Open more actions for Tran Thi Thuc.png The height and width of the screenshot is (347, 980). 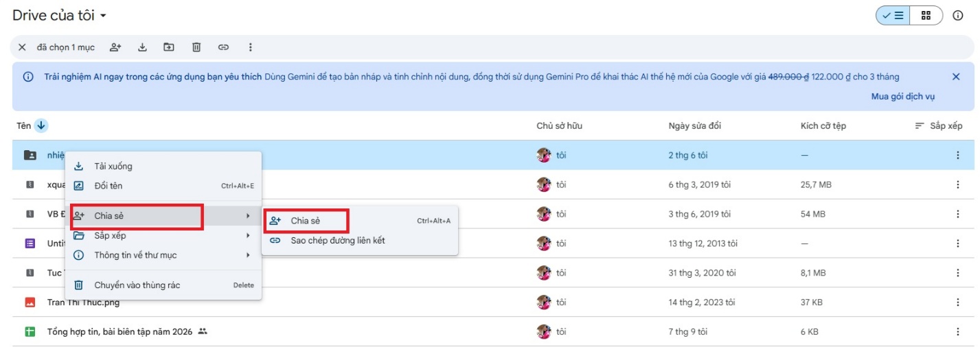[x=958, y=302]
